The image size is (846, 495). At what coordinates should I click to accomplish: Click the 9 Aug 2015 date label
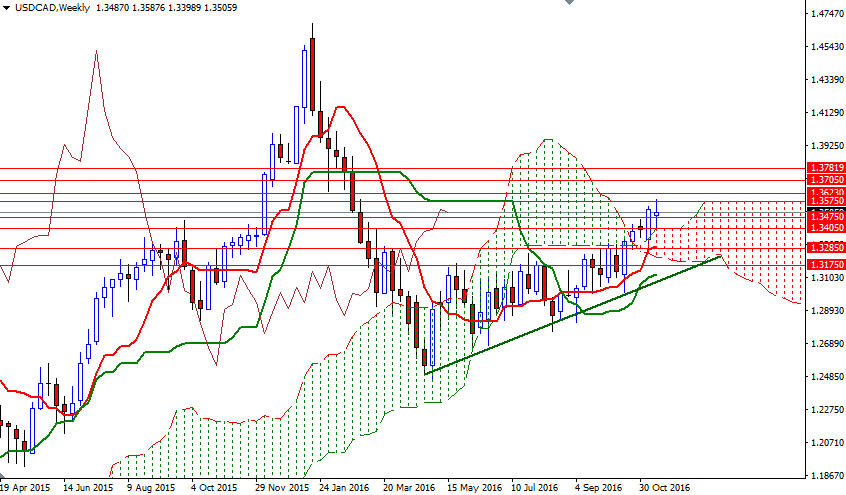pos(152,487)
